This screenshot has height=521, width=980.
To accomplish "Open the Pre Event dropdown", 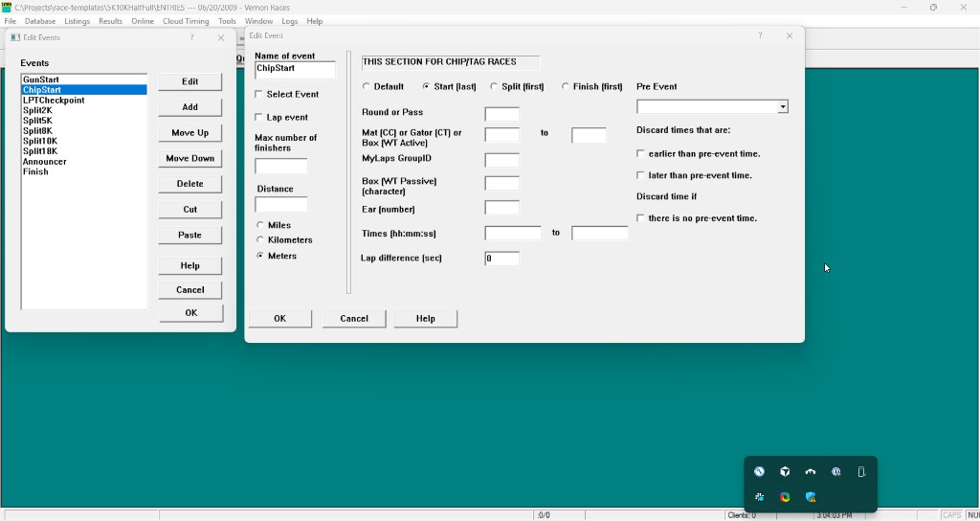I will [783, 107].
